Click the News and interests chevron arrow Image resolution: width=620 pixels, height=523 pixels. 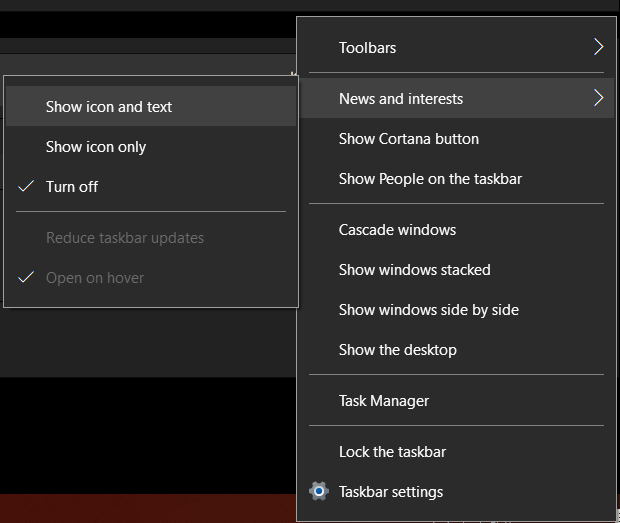(x=598, y=98)
